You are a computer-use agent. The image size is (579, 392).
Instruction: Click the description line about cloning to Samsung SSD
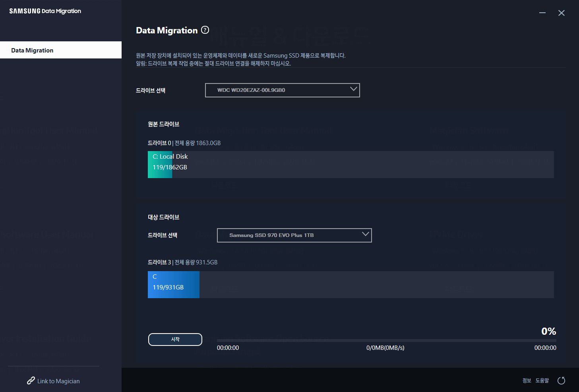point(241,56)
